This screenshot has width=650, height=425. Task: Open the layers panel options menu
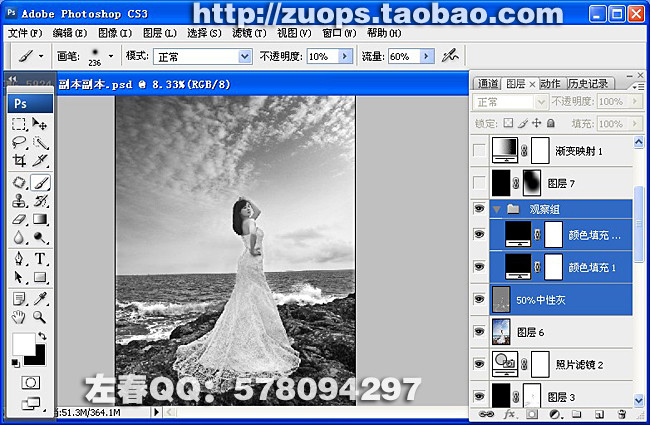click(637, 87)
